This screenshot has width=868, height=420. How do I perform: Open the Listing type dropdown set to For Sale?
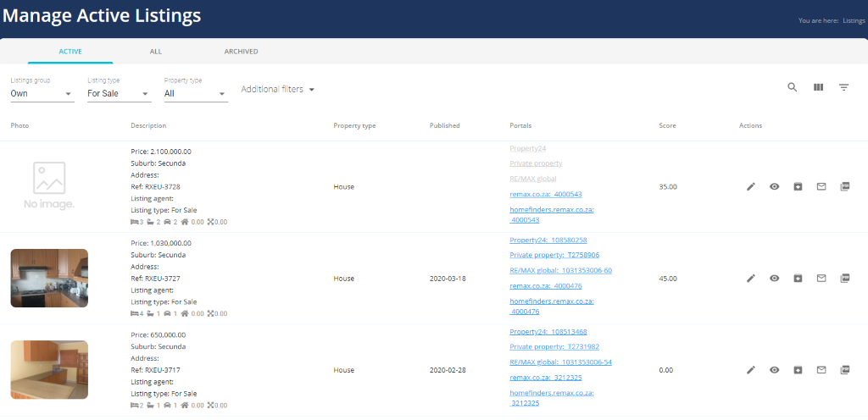point(119,93)
